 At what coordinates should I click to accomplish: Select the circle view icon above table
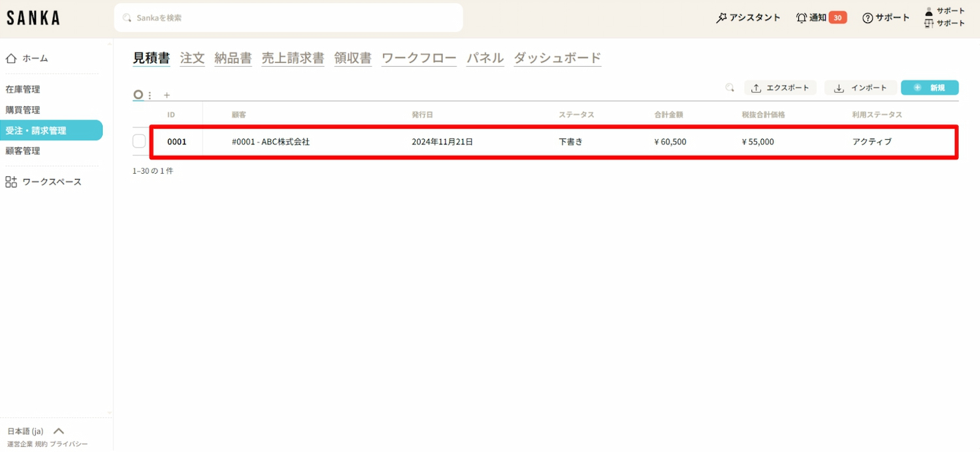[x=138, y=95]
